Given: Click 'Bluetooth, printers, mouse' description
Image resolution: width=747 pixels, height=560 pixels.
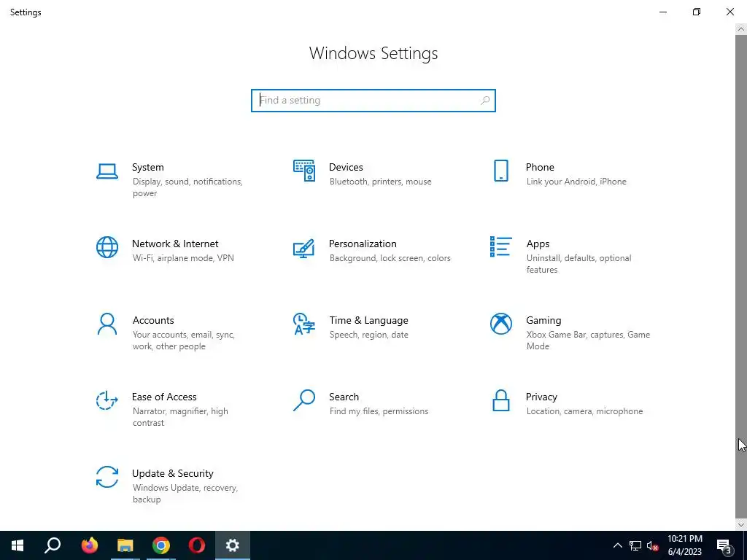Looking at the screenshot, I should tap(381, 182).
